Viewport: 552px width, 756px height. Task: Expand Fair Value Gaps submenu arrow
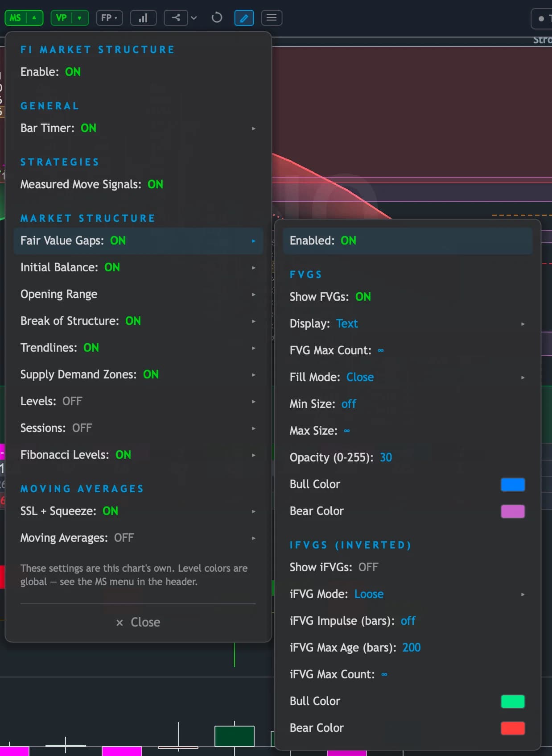coord(254,241)
